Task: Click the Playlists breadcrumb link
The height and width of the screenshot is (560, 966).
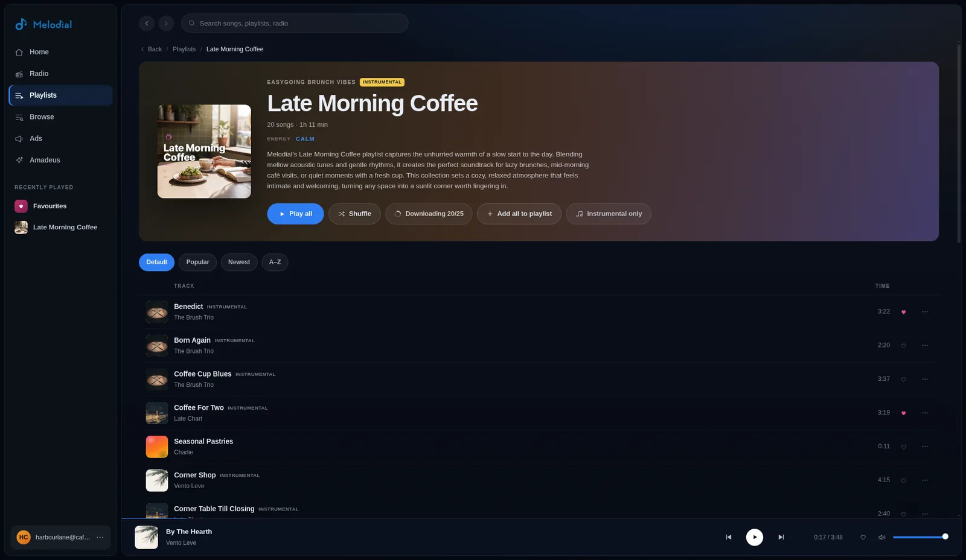Action: click(x=184, y=49)
